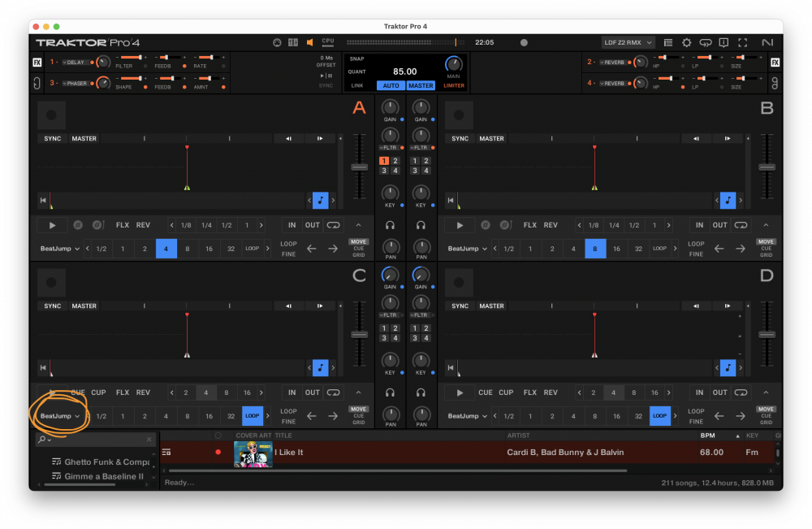Collapse advanced panel on Deck D
This screenshot has width=812, height=529.
(766, 392)
